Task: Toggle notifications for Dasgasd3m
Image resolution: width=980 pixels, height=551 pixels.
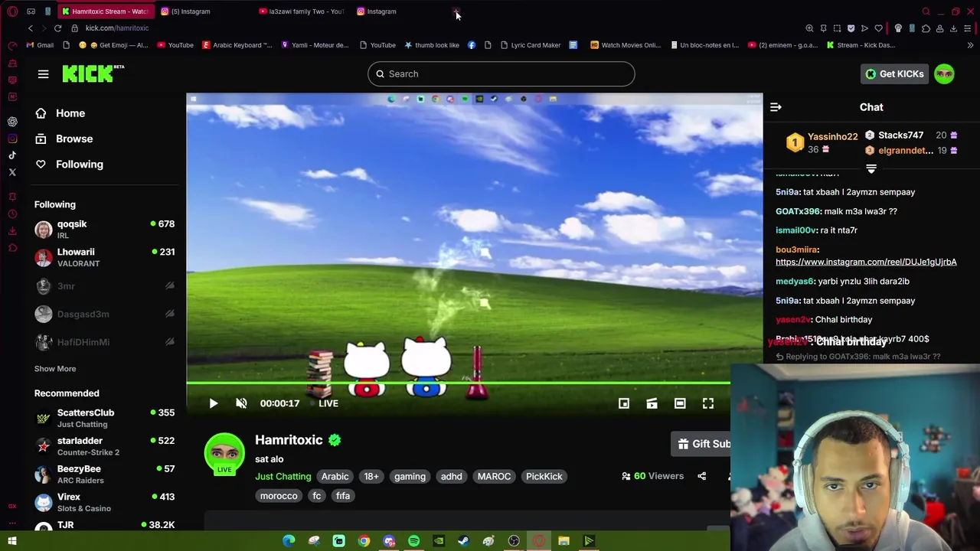Action: [169, 314]
